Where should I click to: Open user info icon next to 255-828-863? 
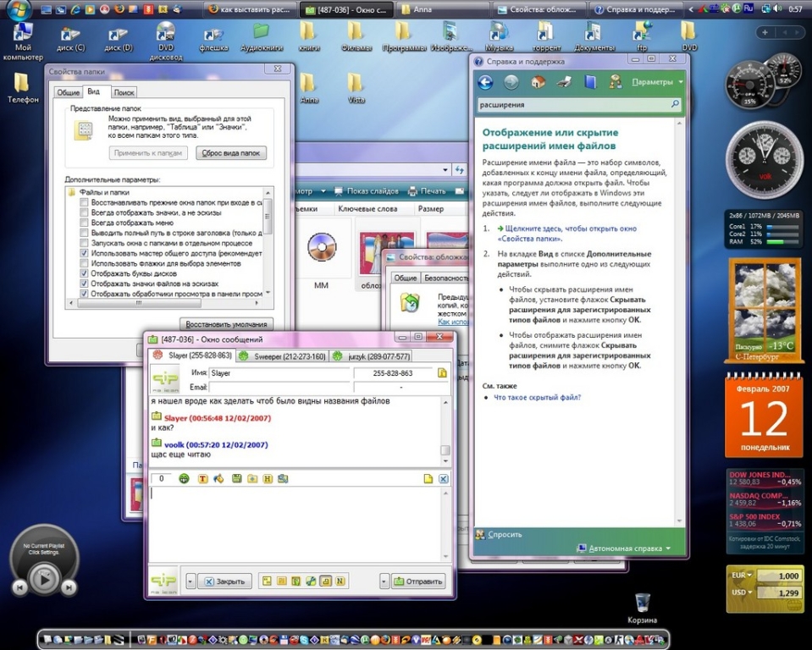coord(442,372)
